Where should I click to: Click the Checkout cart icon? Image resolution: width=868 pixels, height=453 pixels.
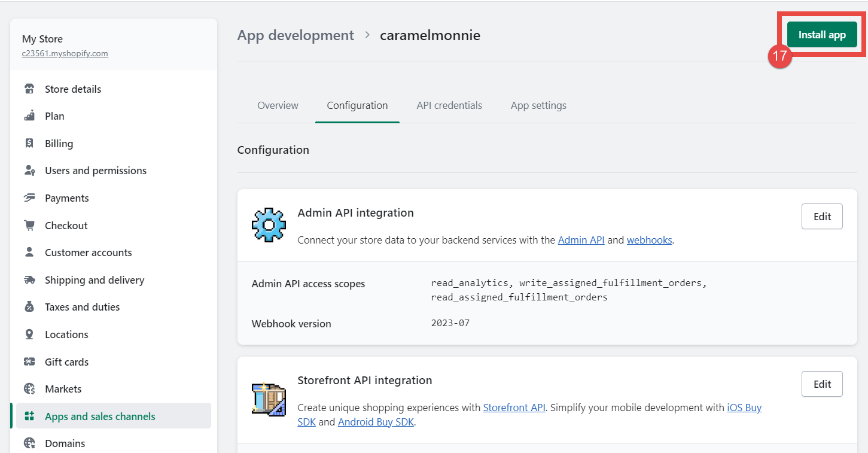tap(29, 226)
